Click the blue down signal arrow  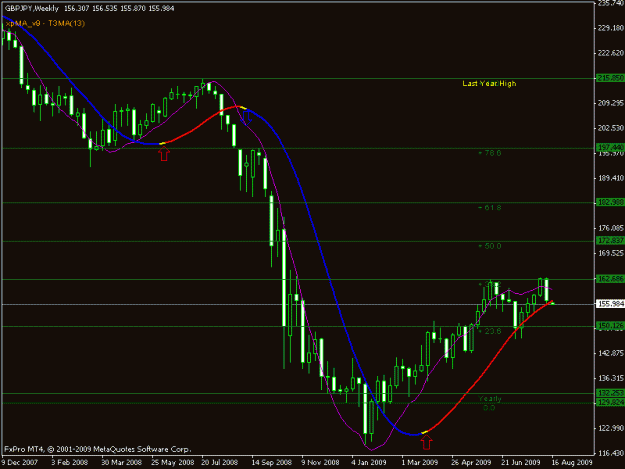pyautogui.click(x=248, y=117)
